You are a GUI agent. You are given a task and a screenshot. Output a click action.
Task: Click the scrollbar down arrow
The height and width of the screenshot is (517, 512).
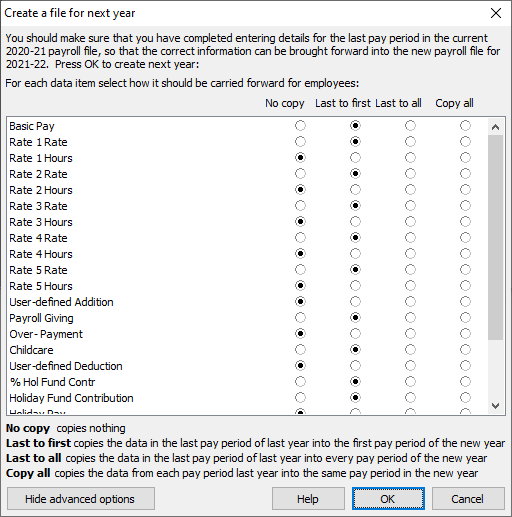tap(495, 405)
